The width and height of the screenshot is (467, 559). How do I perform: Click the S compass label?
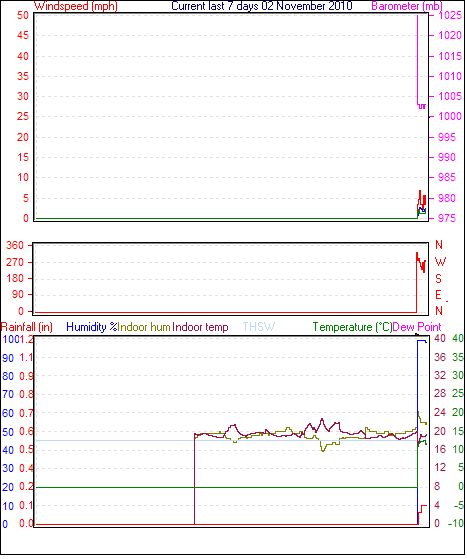click(x=438, y=278)
